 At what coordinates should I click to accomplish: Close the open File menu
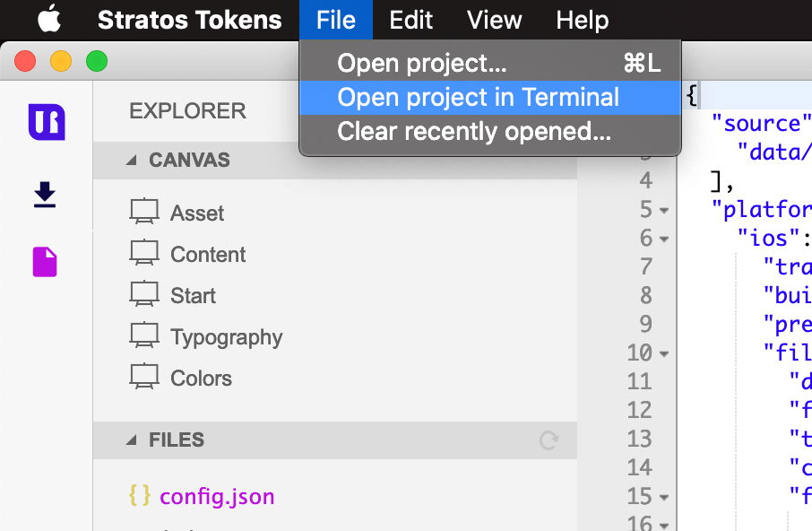click(x=335, y=21)
